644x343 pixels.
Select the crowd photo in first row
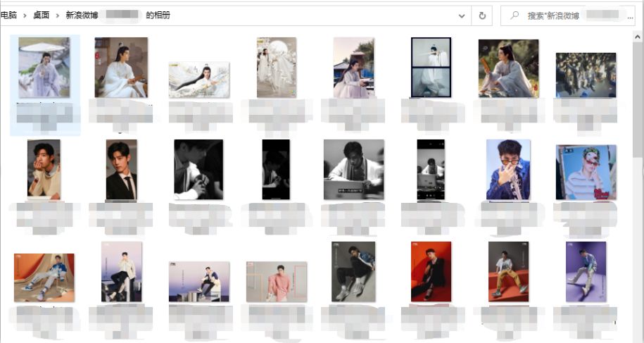(586, 75)
